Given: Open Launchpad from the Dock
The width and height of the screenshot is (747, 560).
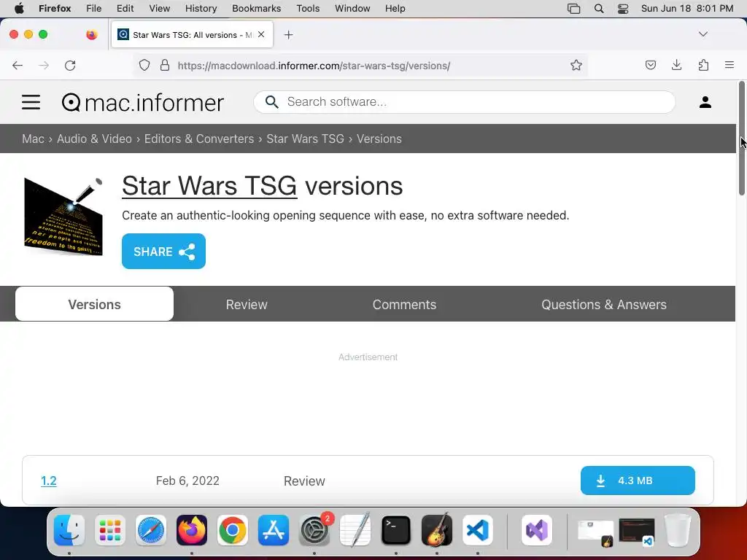Looking at the screenshot, I should [x=110, y=530].
